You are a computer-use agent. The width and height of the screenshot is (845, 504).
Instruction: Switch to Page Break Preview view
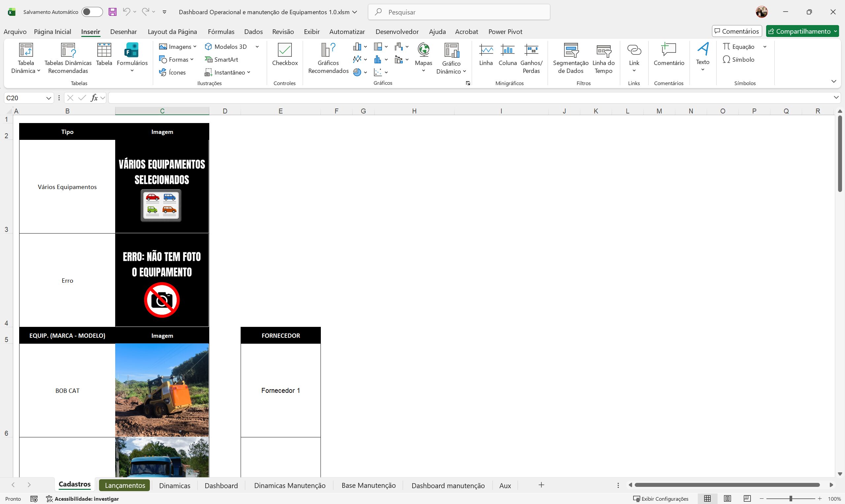(747, 499)
